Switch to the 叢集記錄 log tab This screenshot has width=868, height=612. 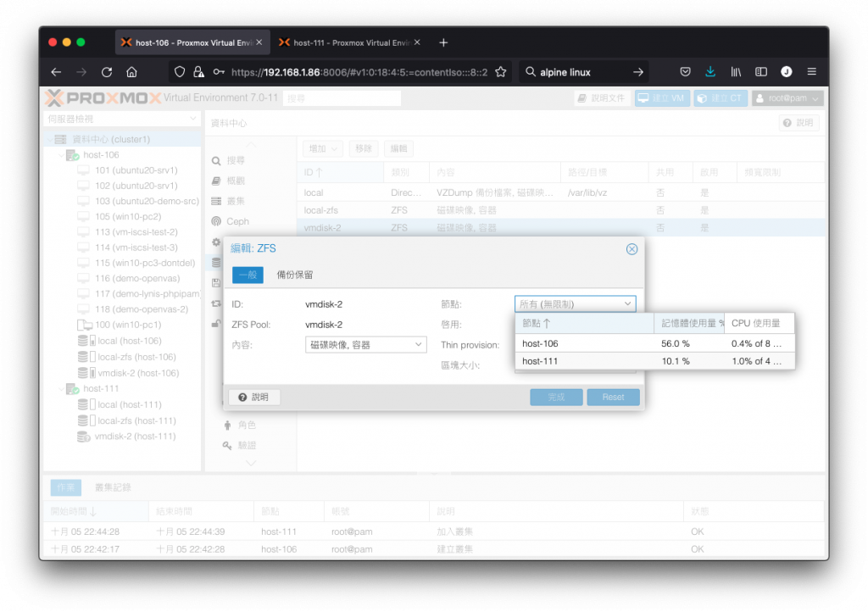(113, 487)
